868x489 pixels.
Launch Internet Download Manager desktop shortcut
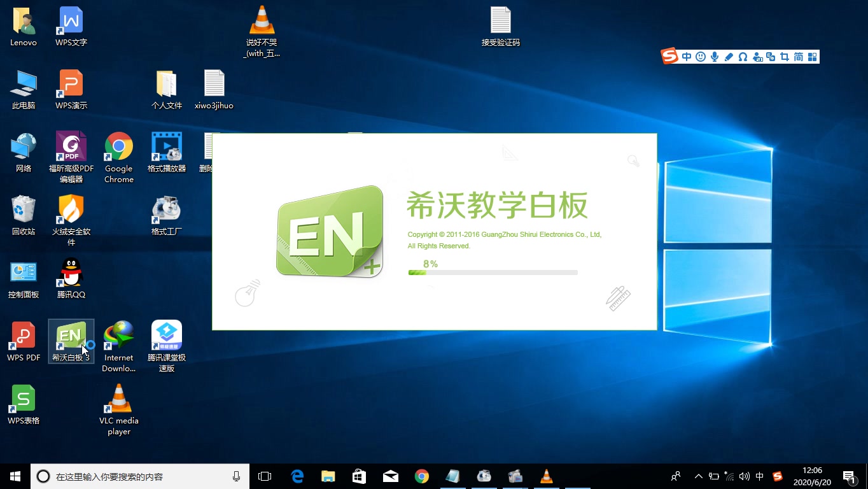pos(119,346)
